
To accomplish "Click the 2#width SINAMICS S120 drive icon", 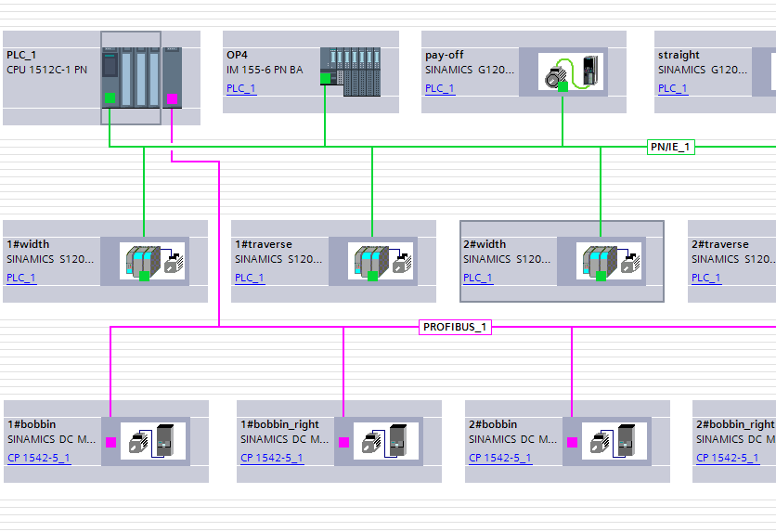I will [x=610, y=261].
